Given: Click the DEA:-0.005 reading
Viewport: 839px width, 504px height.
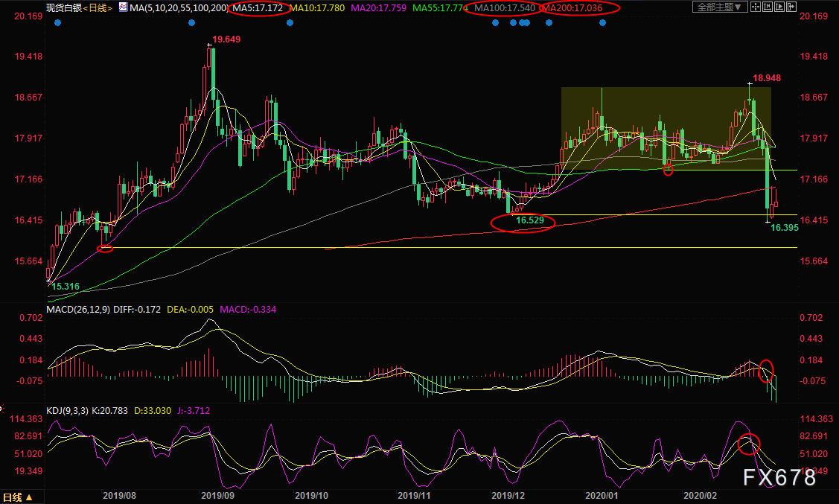Looking at the screenshot, I should [x=190, y=309].
